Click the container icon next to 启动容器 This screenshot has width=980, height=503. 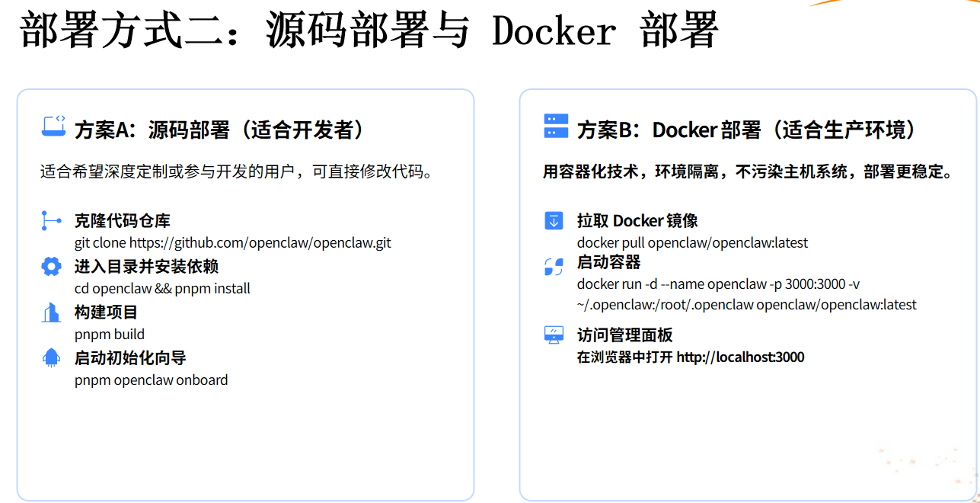pos(554,266)
